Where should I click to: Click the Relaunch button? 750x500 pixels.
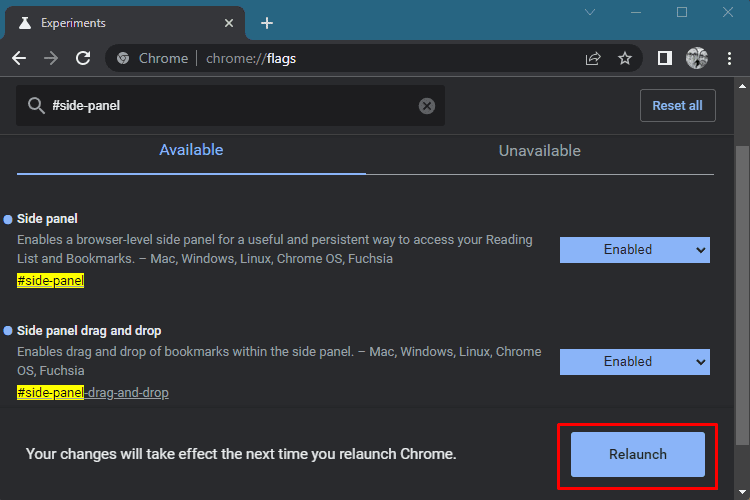coord(638,455)
